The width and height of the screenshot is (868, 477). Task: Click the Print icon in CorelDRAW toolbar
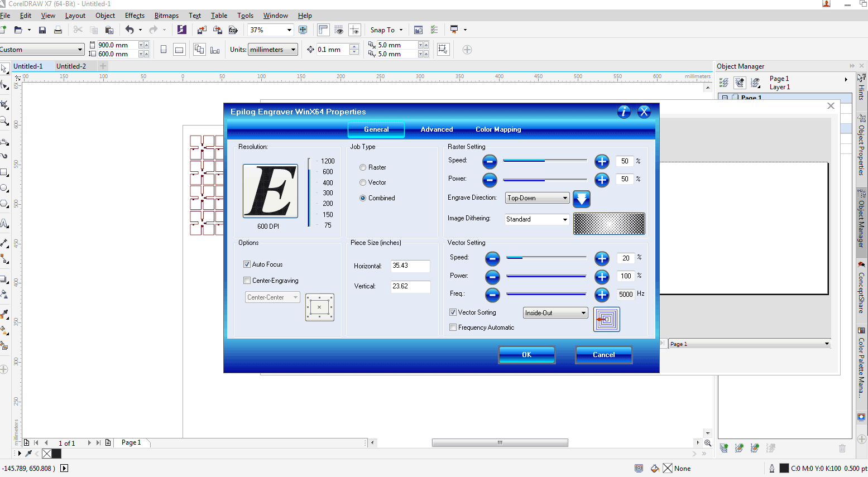click(x=58, y=30)
